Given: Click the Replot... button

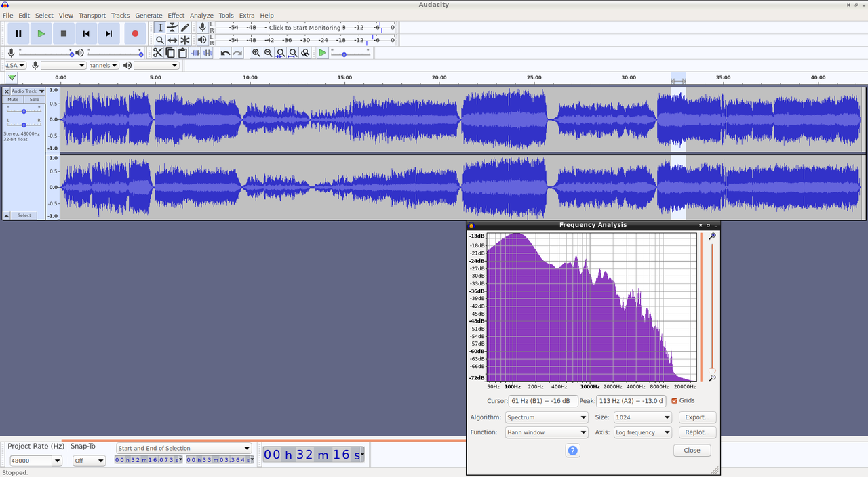Looking at the screenshot, I should (697, 432).
